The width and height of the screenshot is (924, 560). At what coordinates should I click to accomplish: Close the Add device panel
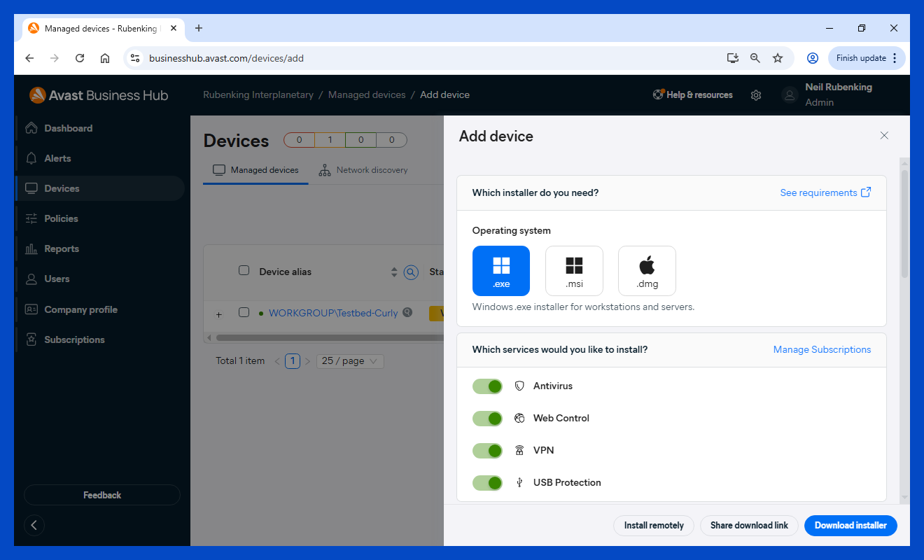coord(884,136)
